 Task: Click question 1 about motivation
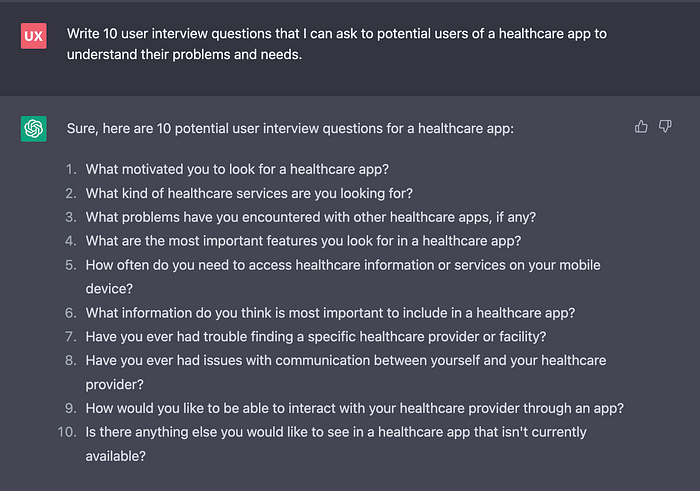pos(237,169)
